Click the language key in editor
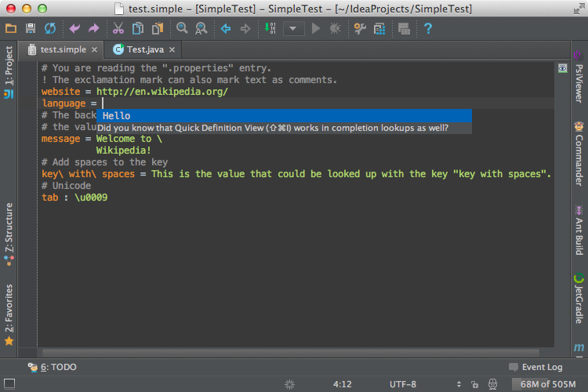The width and height of the screenshot is (588, 392). [64, 103]
